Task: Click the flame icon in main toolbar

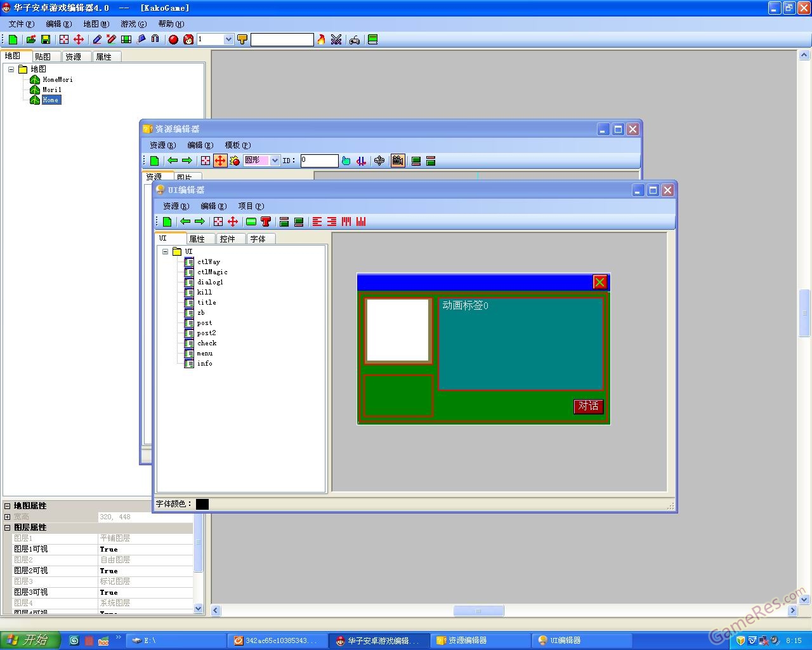Action: pos(321,39)
